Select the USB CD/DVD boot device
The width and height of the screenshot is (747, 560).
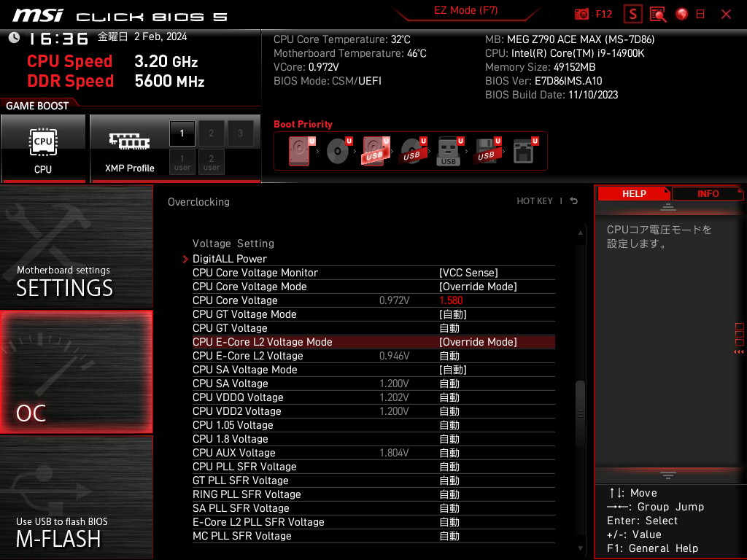(413, 151)
